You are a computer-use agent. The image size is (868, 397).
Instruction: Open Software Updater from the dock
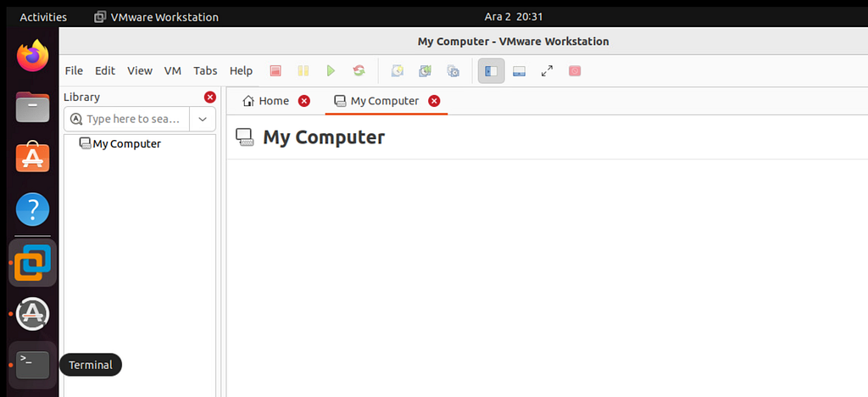click(33, 314)
